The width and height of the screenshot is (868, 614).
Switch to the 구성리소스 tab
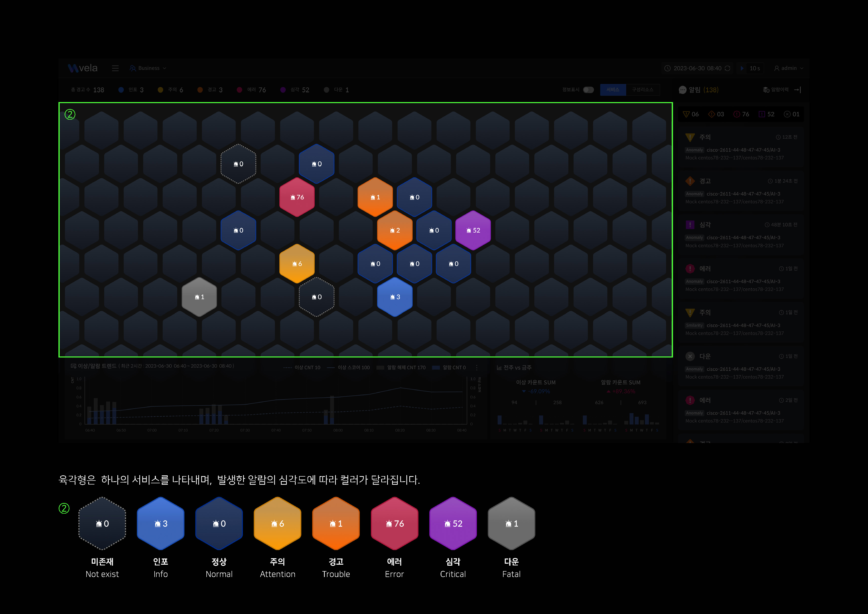pyautogui.click(x=643, y=90)
